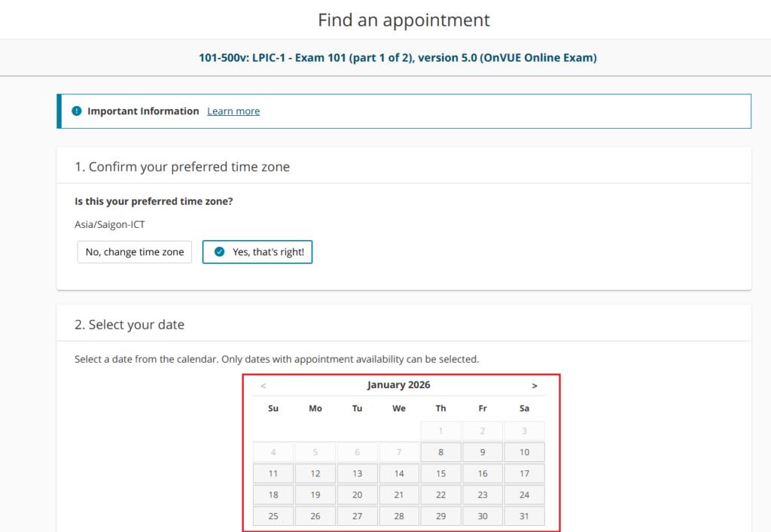Go to next month arrow
771x532 pixels.
pyautogui.click(x=535, y=385)
